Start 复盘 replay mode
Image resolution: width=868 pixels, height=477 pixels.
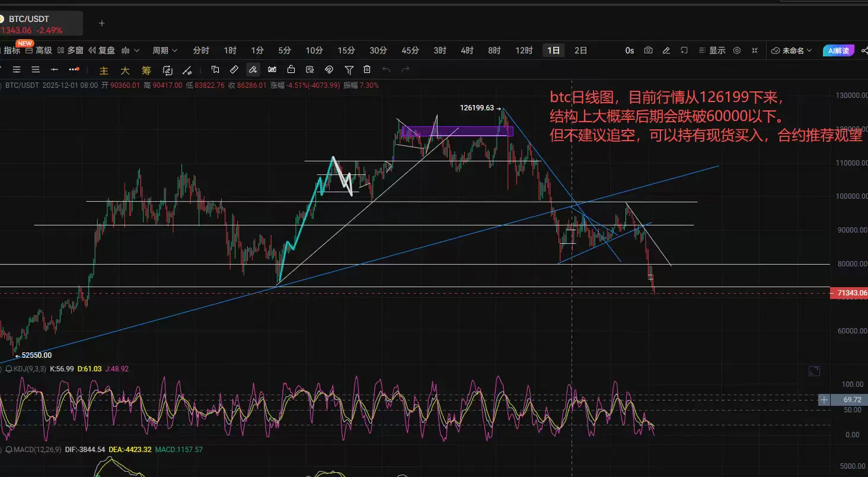coord(101,50)
